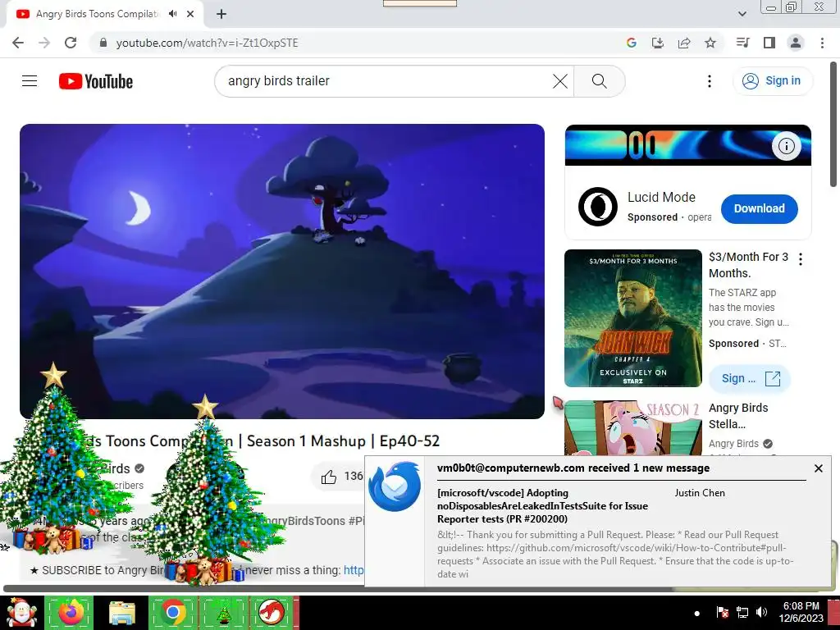Open YouTube guide hamburger menu

(x=30, y=81)
